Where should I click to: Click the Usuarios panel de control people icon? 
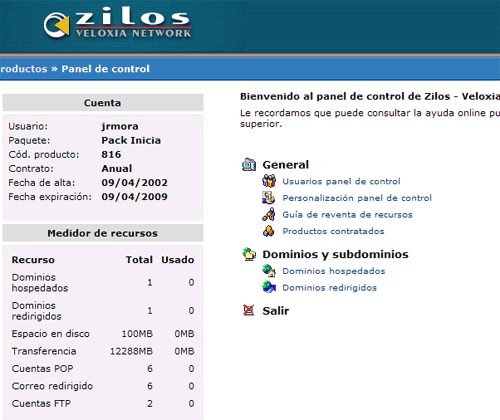click(269, 181)
